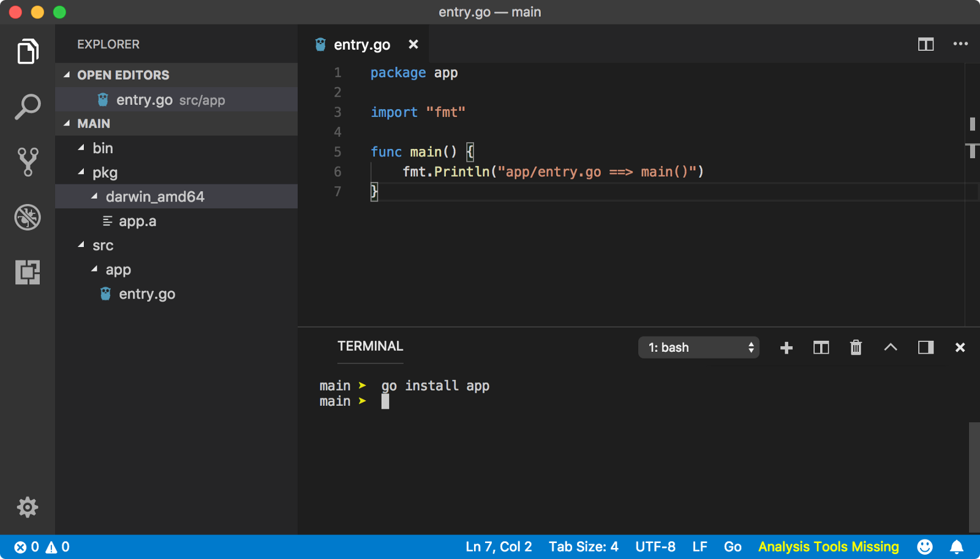
Task: Click the file icon next to app.a
Action: (x=107, y=221)
